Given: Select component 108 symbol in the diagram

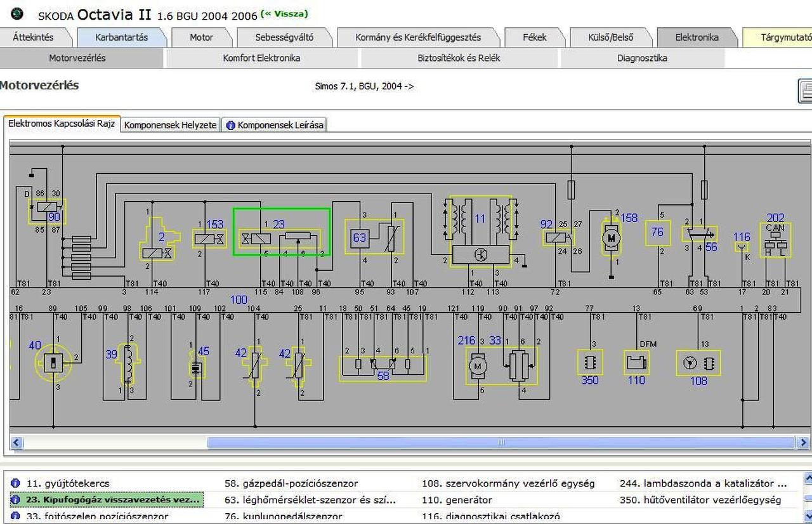Looking at the screenshot, I should point(698,363).
